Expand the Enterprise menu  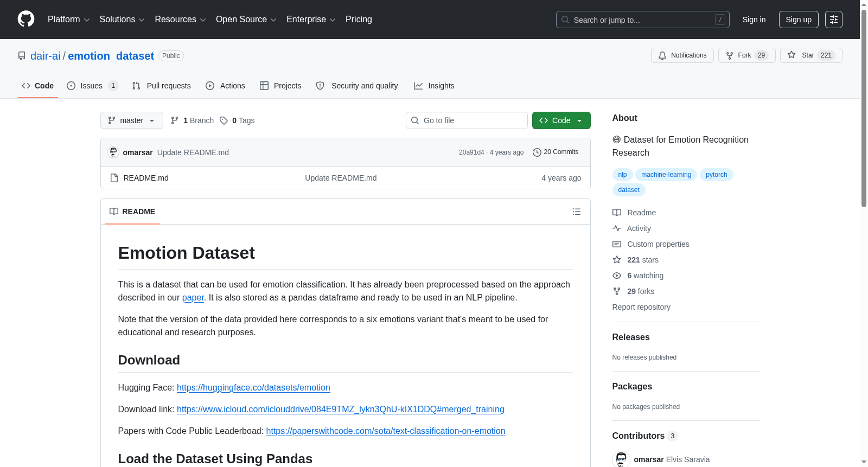(311, 20)
